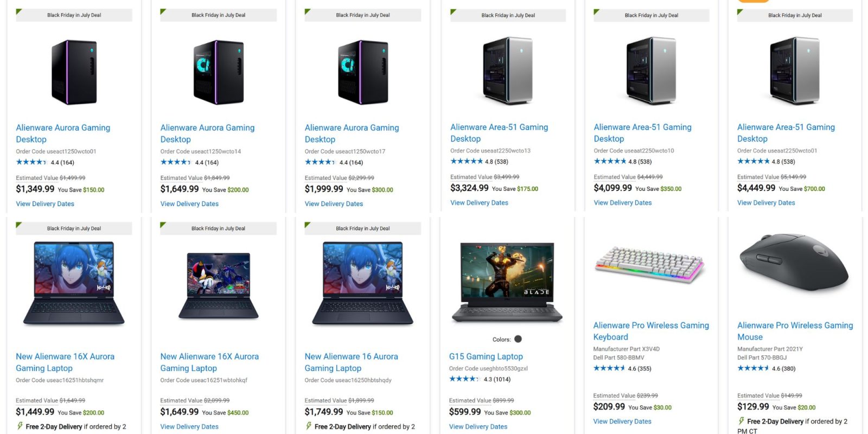The image size is (868, 434).
Task: Open the G15 Gaming Laptop product page
Action: coord(486,356)
